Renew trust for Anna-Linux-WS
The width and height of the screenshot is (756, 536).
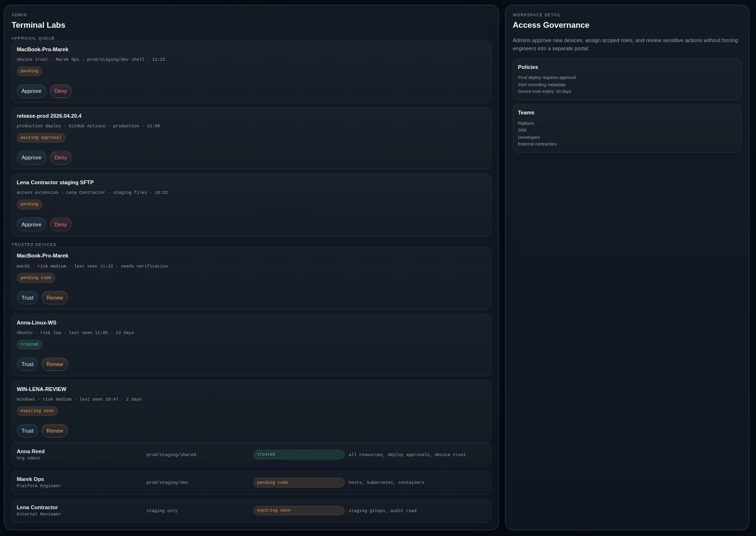[55, 364]
